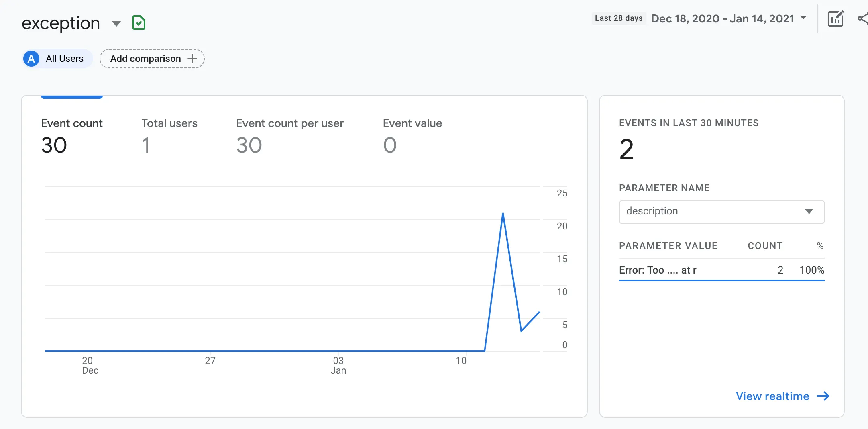Image resolution: width=868 pixels, height=429 pixels.
Task: Click the plus icon in Add comparison
Action: pyautogui.click(x=193, y=59)
